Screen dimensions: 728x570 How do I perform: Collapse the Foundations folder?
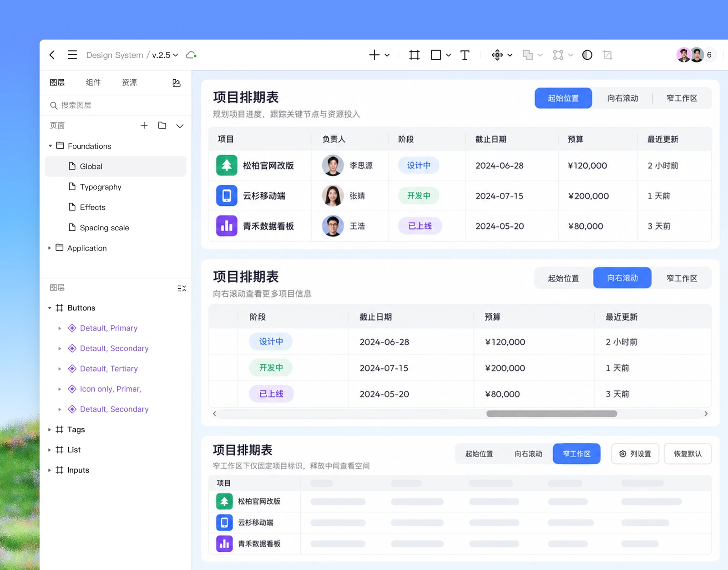(x=50, y=146)
